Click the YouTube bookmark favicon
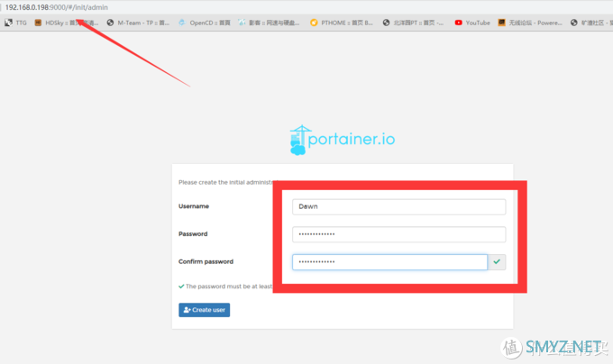Image resolution: width=613 pixels, height=364 pixels. [458, 23]
